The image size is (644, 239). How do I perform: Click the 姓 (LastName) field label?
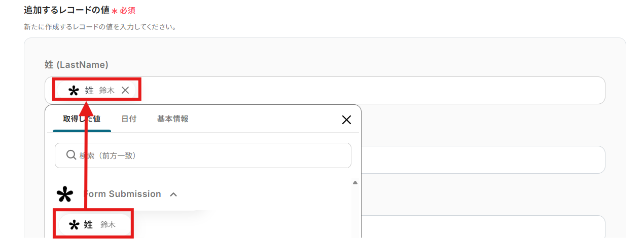coord(76,65)
